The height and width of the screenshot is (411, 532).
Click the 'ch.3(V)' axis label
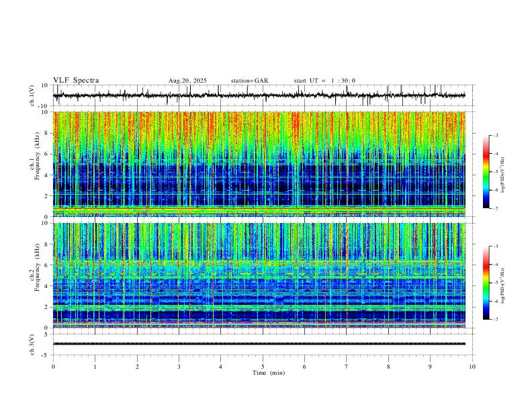coord(32,345)
